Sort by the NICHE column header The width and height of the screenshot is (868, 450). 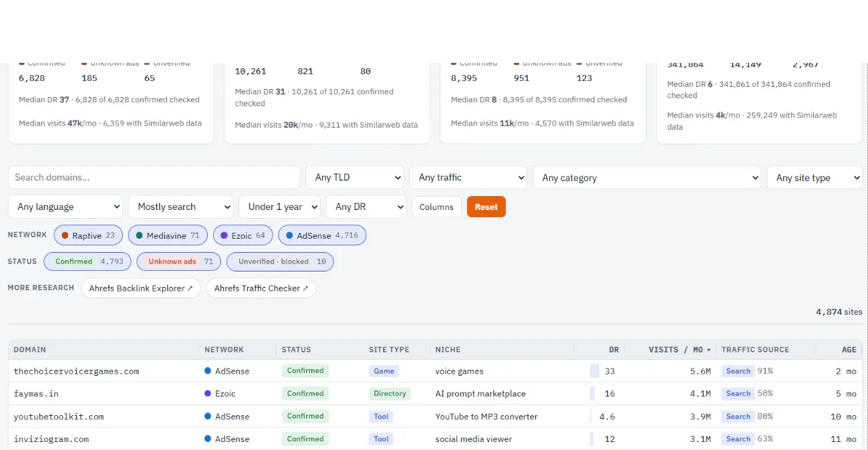tap(448, 350)
